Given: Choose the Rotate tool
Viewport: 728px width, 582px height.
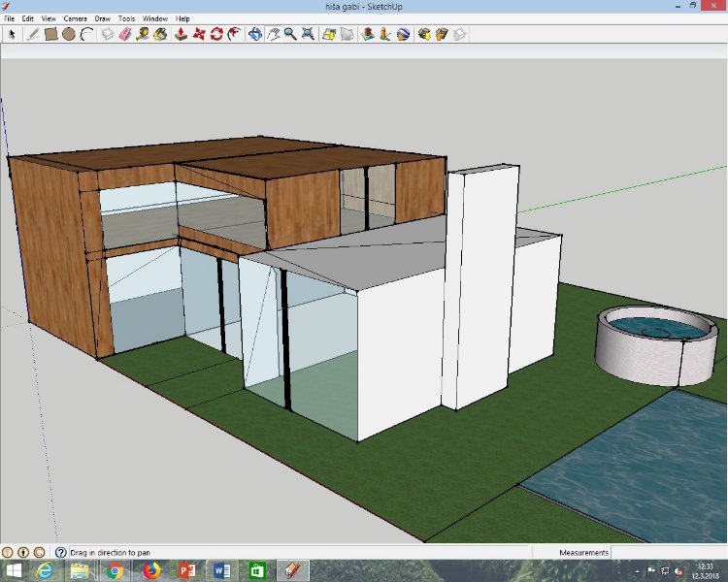Looking at the screenshot, I should [x=216, y=34].
